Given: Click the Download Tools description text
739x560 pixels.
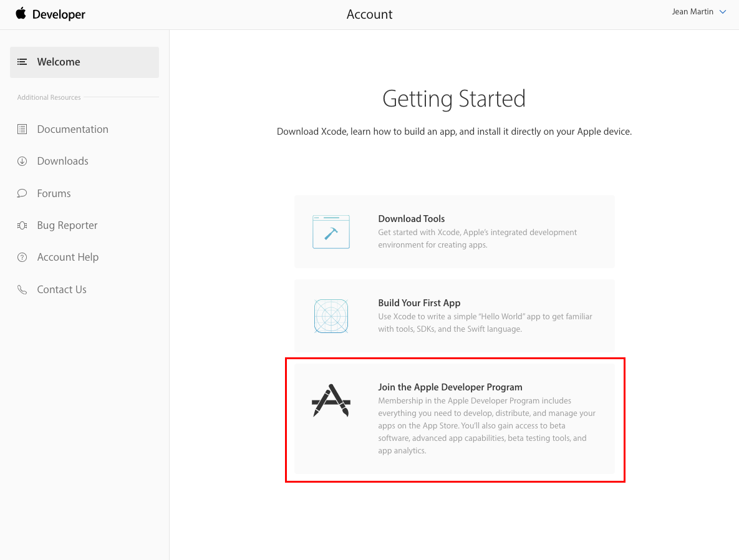Looking at the screenshot, I should point(478,238).
